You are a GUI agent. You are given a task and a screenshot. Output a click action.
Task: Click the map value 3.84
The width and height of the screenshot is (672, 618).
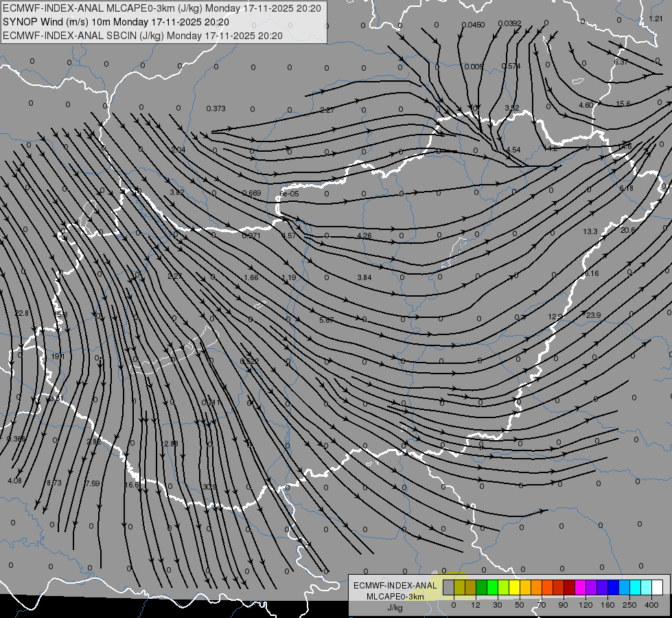(x=364, y=277)
